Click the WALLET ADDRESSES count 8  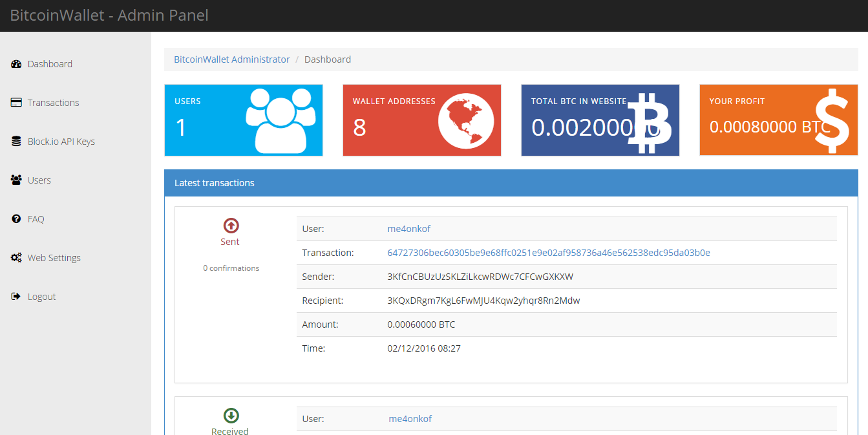[360, 127]
